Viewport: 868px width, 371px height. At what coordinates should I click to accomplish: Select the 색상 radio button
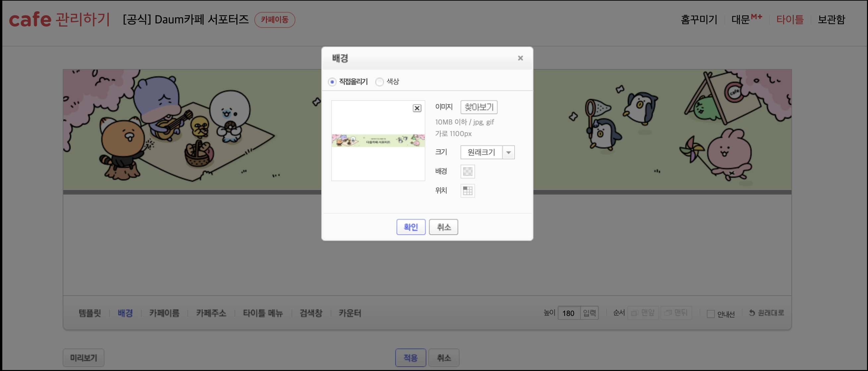pyautogui.click(x=379, y=82)
